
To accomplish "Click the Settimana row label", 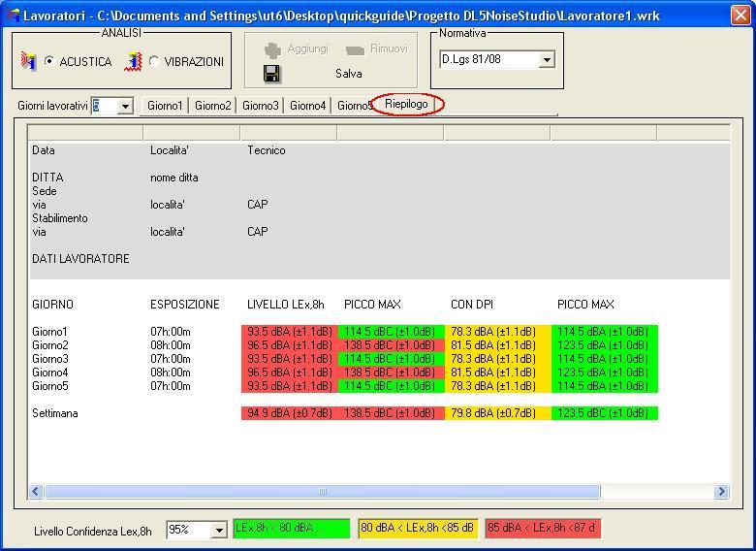I will click(55, 413).
